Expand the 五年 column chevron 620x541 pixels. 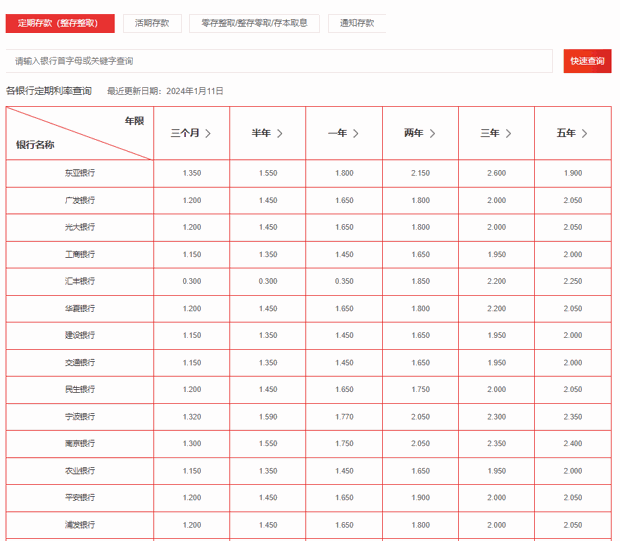[x=584, y=133]
